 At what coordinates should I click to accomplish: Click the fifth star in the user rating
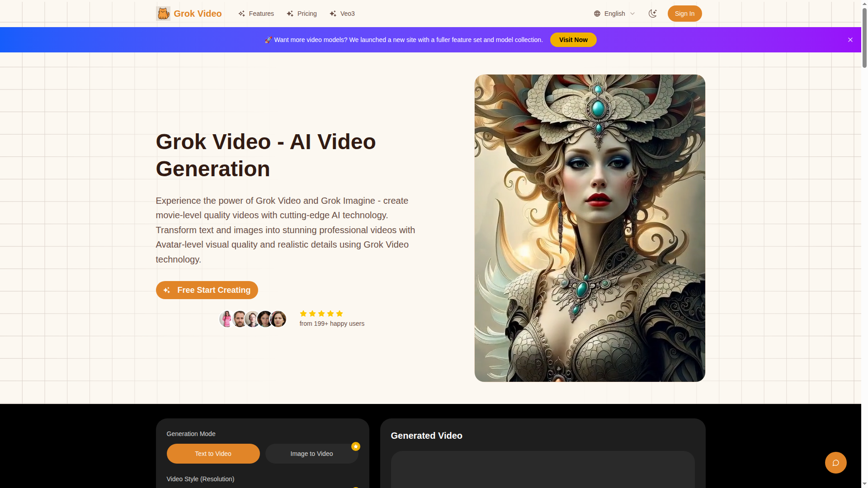pyautogui.click(x=340, y=314)
